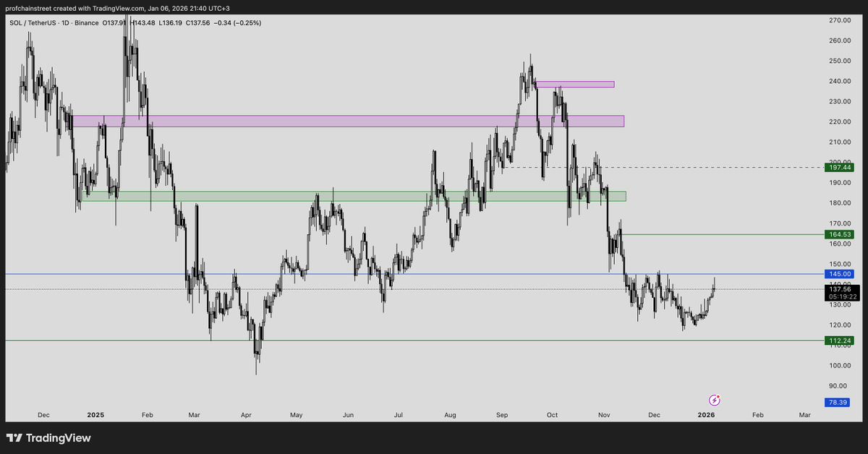868x454 pixels.
Task: Click the Jul time axis label
Action: tap(399, 415)
